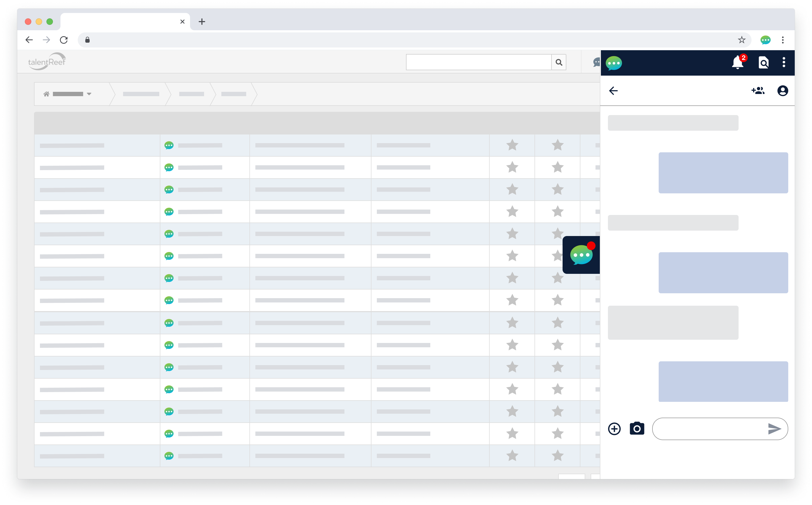Click the talentReef logo
Image resolution: width=812 pixels, height=505 pixels.
point(47,62)
